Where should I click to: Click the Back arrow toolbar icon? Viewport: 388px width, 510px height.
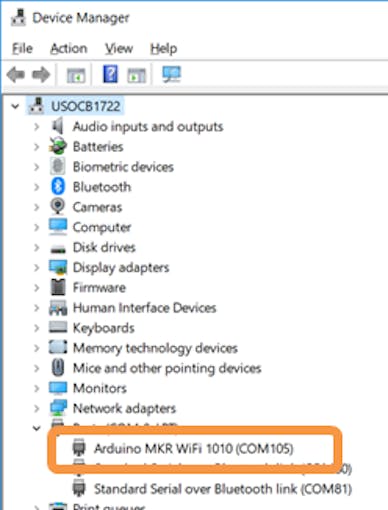[16, 74]
